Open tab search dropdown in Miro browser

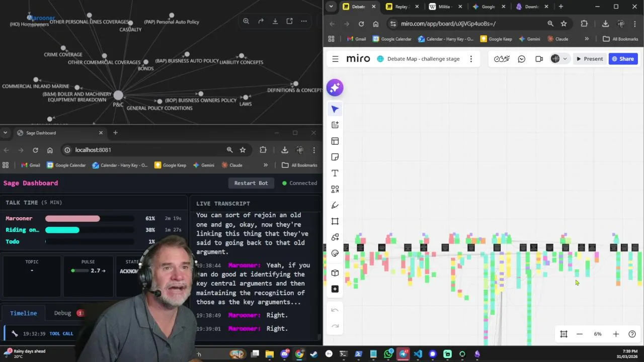(x=331, y=7)
